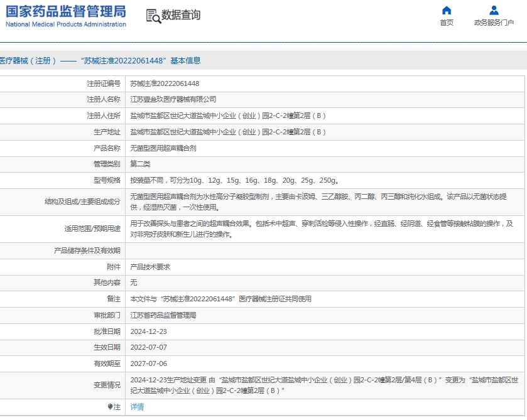This screenshot has width=527, height=420.
Task: Click the 生效日期 row label
Action: (x=107, y=347)
